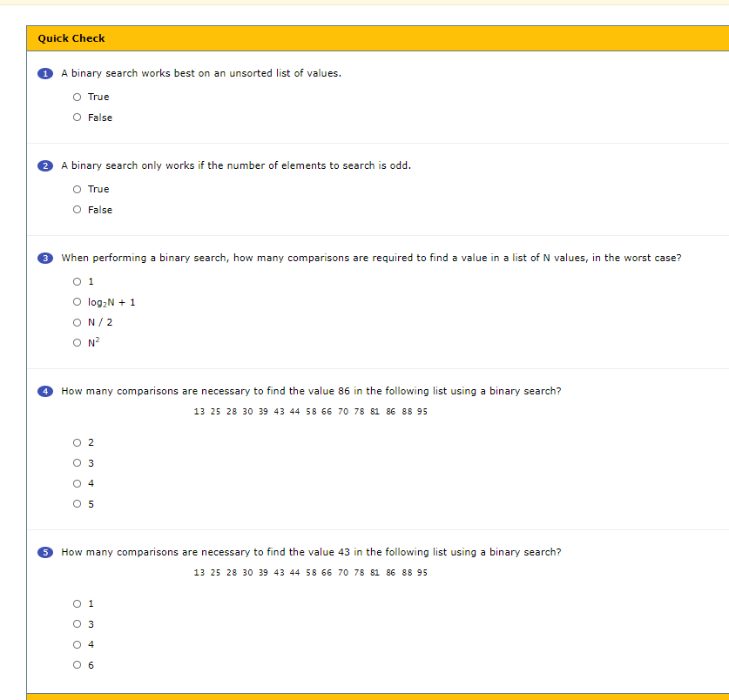Screen dimensions: 729x700
Task: Choose the log₂N + 1 answer
Action: click(x=77, y=301)
